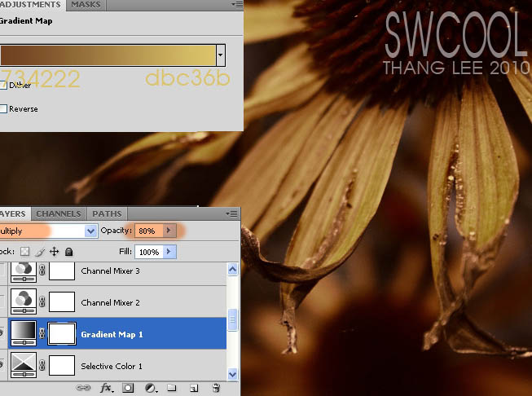532x396 pixels.
Task: Open the Adjustments panel options menu
Action: click(x=237, y=4)
